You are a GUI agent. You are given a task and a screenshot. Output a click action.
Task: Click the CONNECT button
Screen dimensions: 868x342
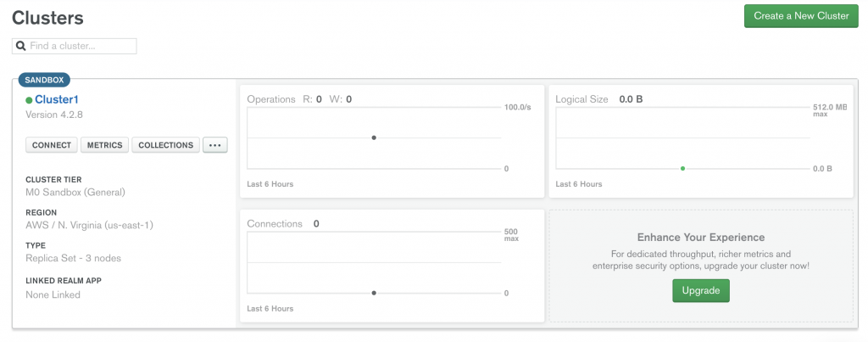pyautogui.click(x=52, y=145)
